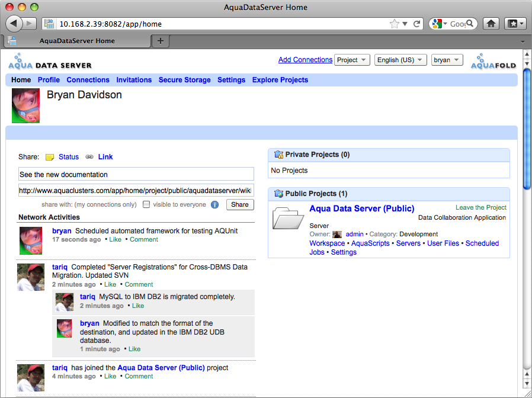
Task: Open browser home page icon
Action: 491,24
